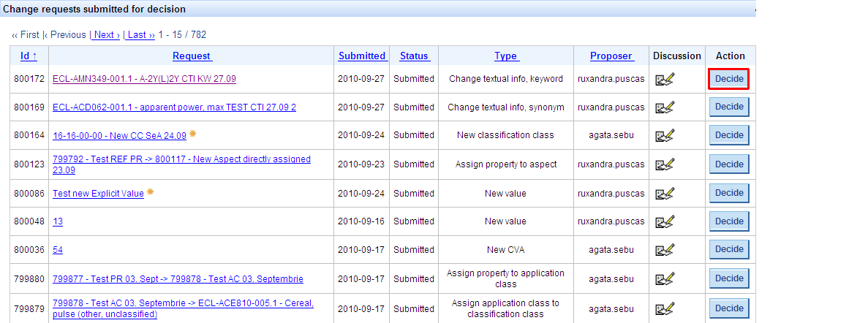Open discussion icon for request 800172

(664, 79)
